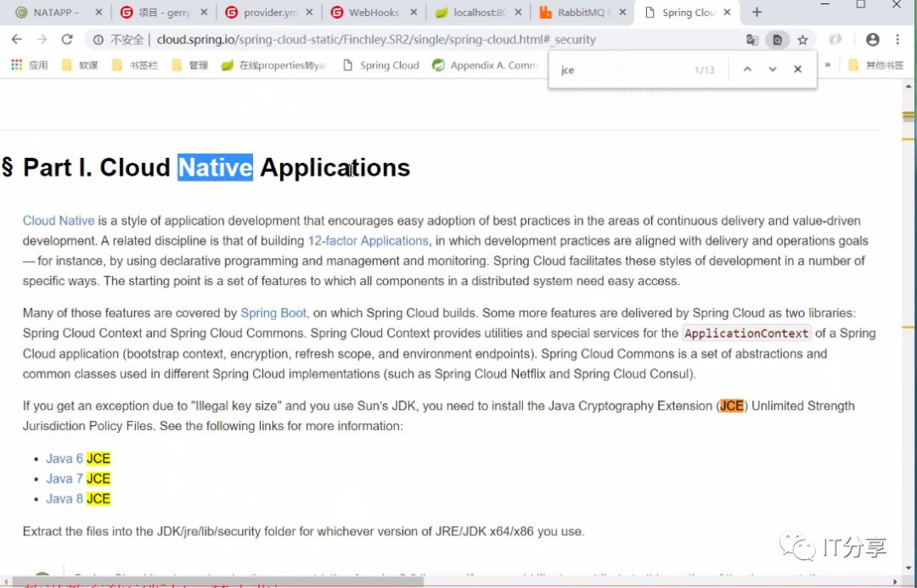Close the RabbitMQ tab
This screenshot has height=588, width=917.
tap(622, 12)
